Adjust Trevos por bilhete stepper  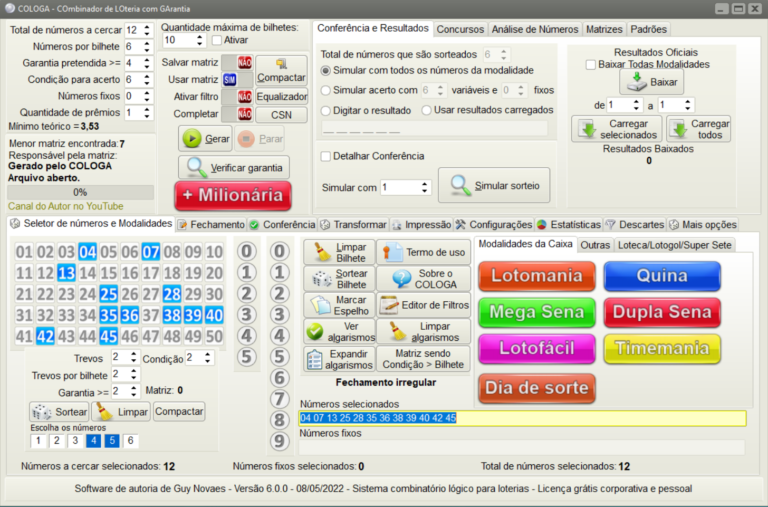[x=134, y=375]
